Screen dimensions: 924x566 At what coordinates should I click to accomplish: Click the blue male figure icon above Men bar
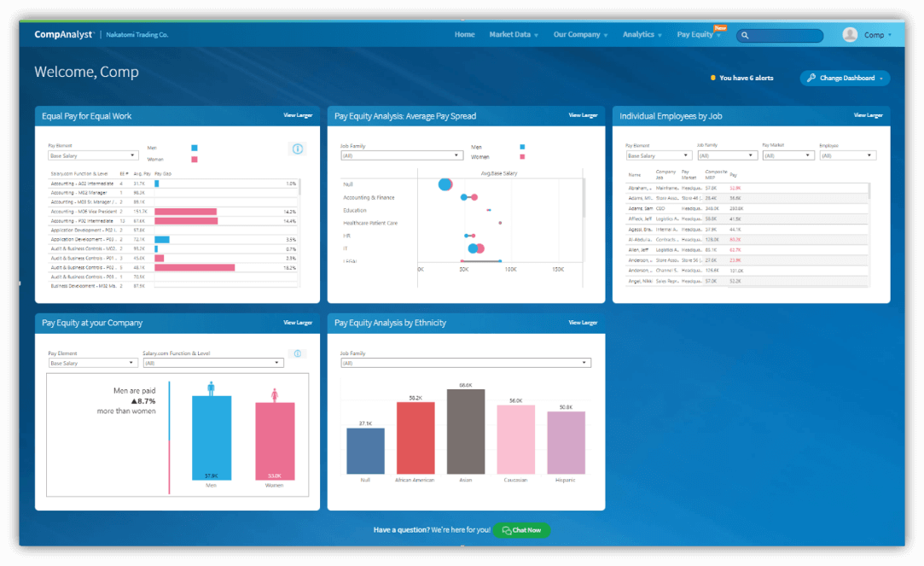click(x=212, y=388)
